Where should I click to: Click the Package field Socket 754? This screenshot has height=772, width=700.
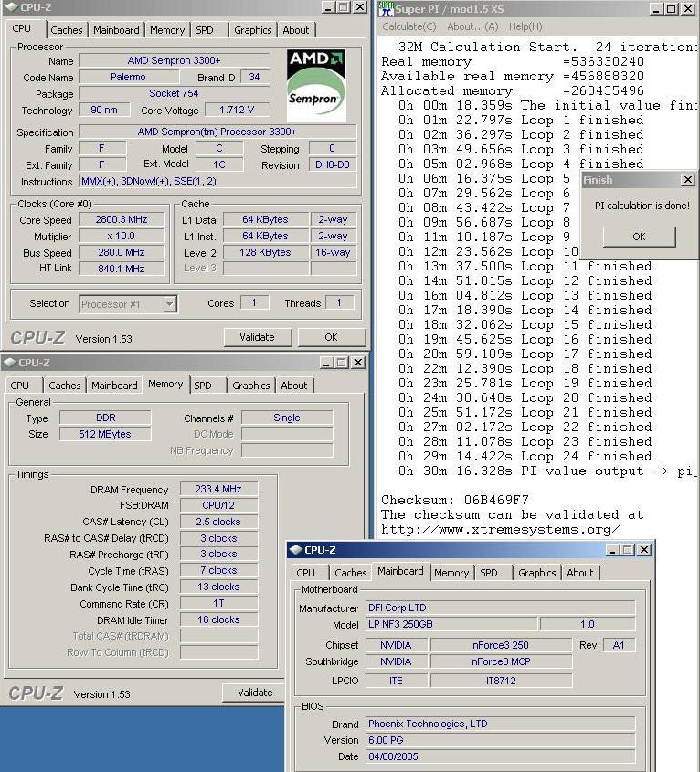pyautogui.click(x=174, y=93)
